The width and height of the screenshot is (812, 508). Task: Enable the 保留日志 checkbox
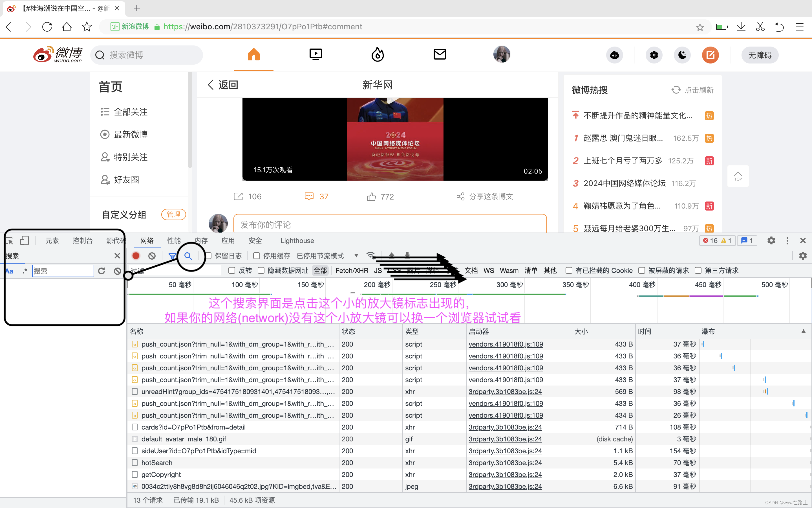209,256
